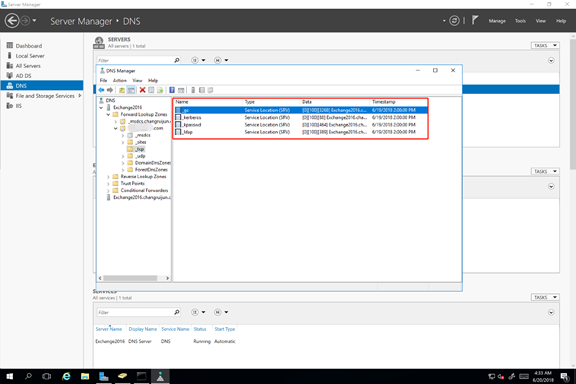Click the blue Help toolbar icon

click(x=172, y=90)
